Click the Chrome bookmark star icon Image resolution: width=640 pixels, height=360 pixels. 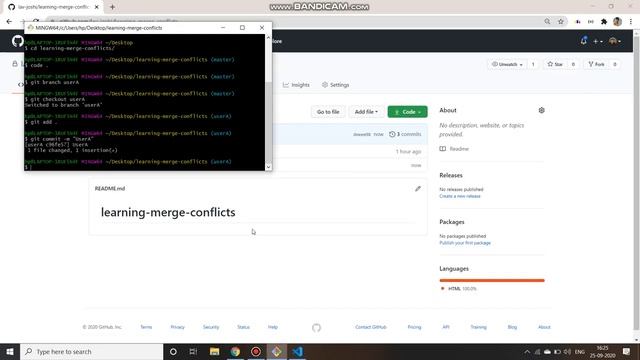[561, 22]
